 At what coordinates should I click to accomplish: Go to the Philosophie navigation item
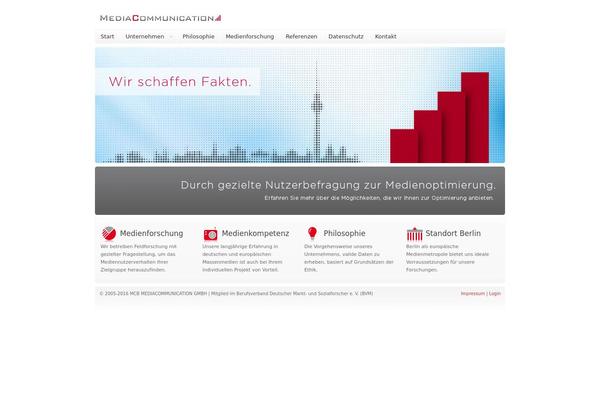[x=198, y=36]
